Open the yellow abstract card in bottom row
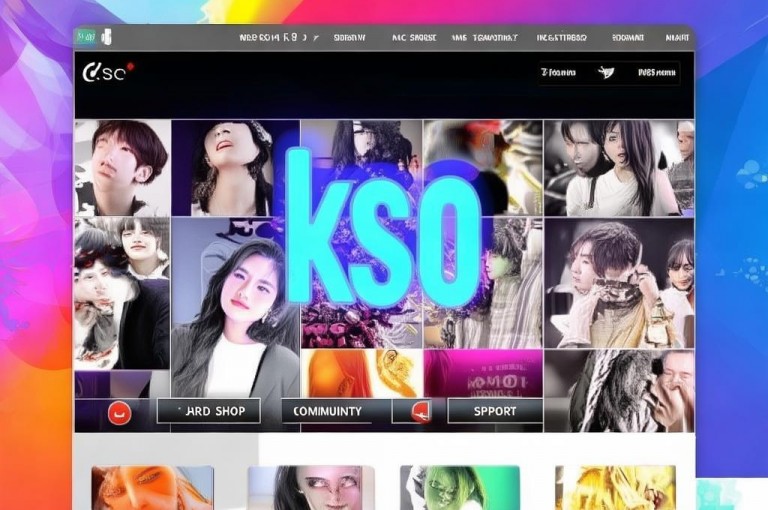Screen dimensions: 768x510 point(615,488)
